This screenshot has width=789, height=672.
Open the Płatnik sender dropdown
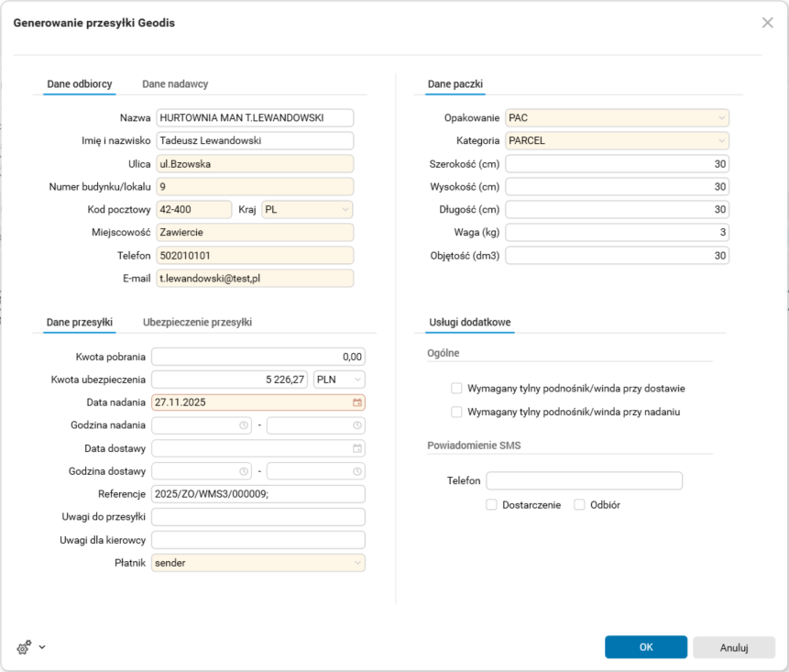tap(357, 563)
